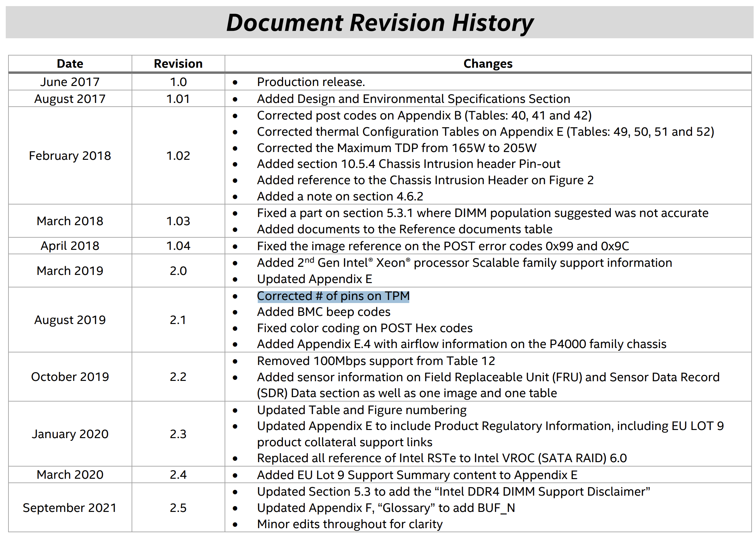The height and width of the screenshot is (539, 756).
Task: Select revision number 2.3
Action: [x=178, y=434]
